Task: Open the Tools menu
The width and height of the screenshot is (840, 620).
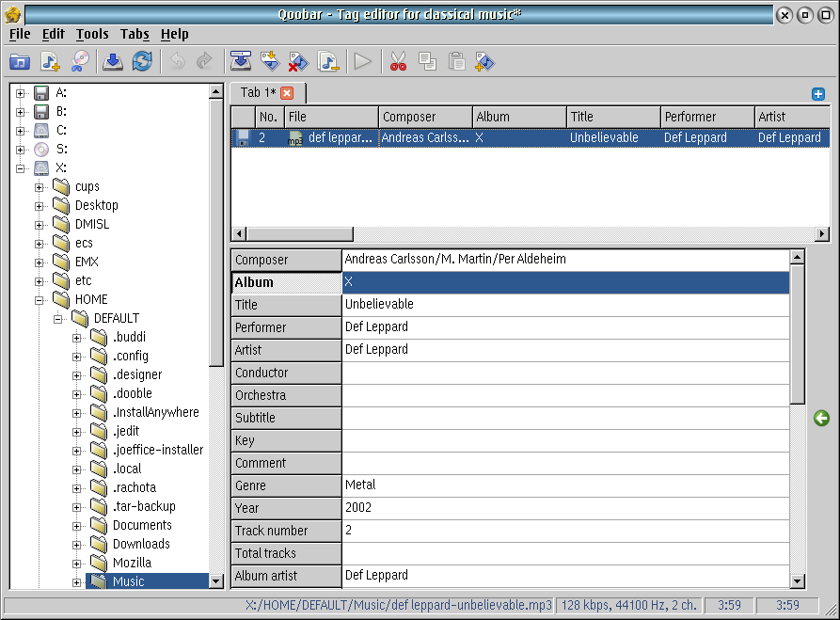Action: click(x=92, y=34)
